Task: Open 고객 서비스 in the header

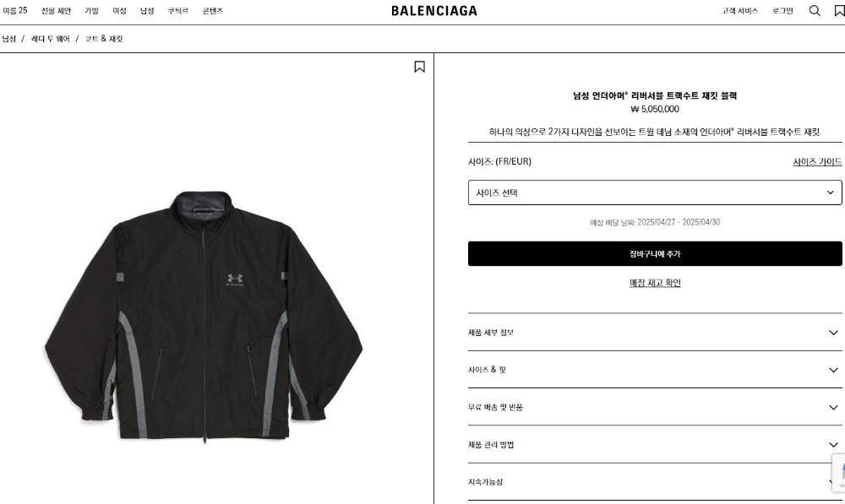Action: [739, 11]
